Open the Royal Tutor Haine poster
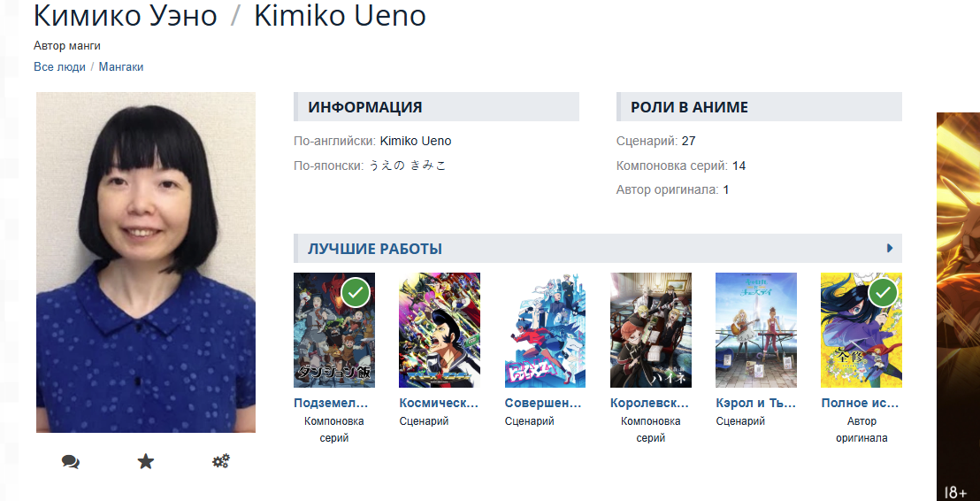 point(651,330)
